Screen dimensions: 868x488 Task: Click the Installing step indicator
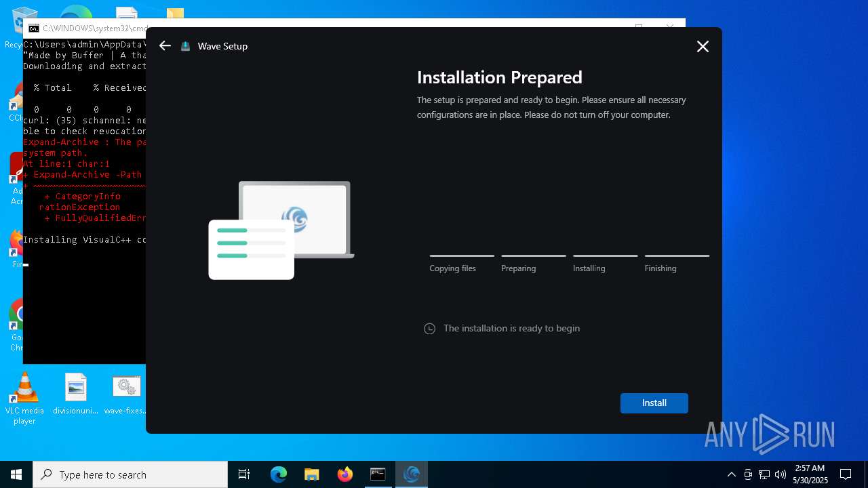pyautogui.click(x=605, y=264)
